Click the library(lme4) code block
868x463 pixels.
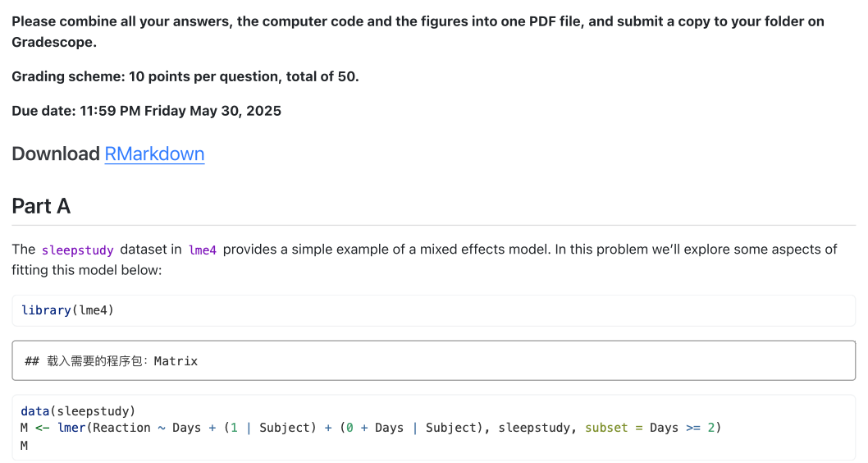tap(433, 310)
